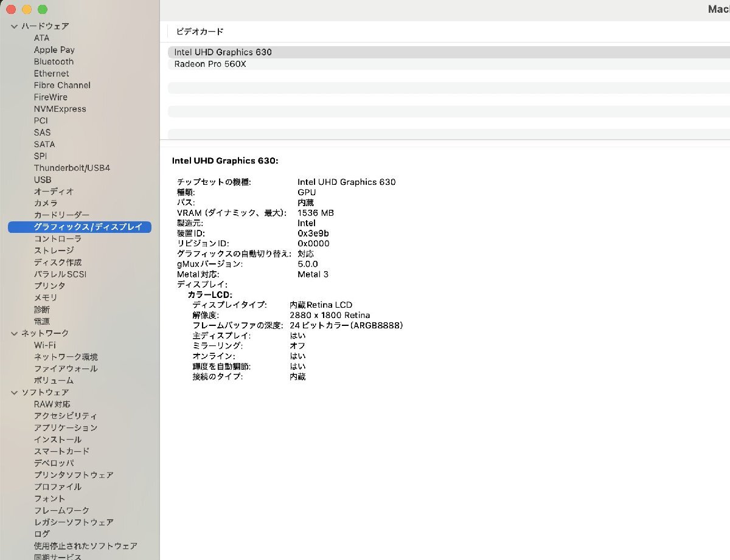This screenshot has height=560, width=730.
Task: Click the Metal 3 support value
Action: pyautogui.click(x=313, y=274)
